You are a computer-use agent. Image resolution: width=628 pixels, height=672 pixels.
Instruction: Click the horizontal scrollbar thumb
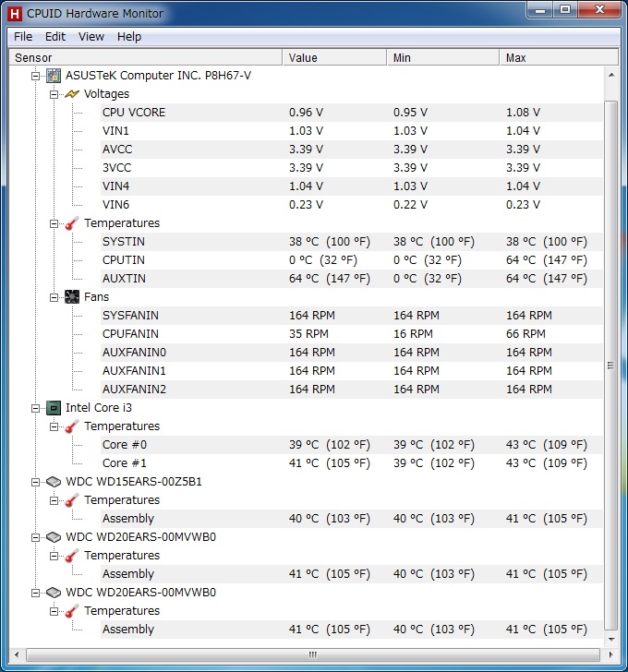click(x=313, y=654)
